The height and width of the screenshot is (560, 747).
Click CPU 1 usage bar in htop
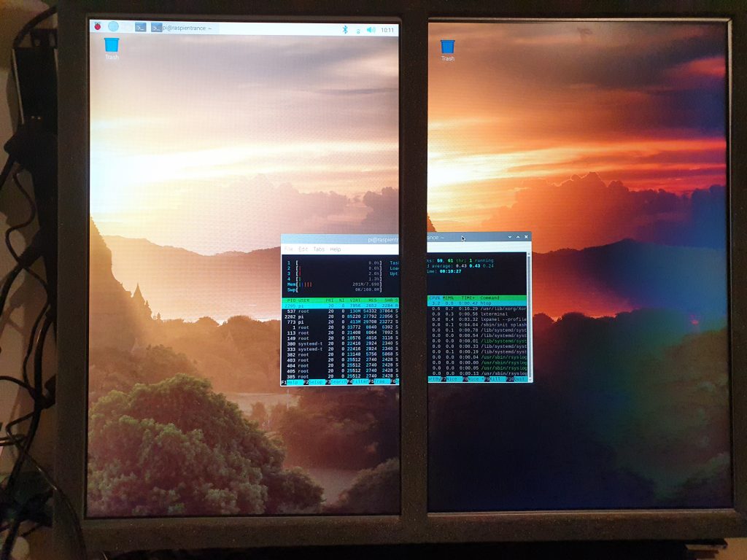click(x=334, y=262)
